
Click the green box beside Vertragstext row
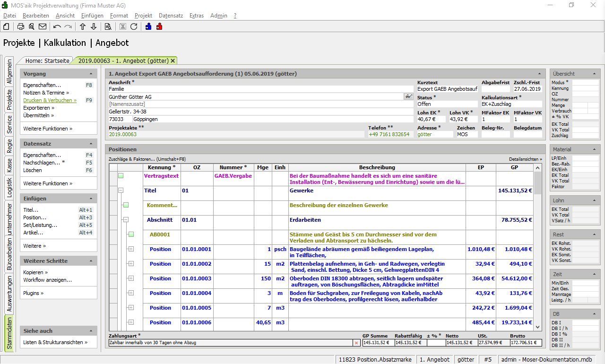click(121, 176)
